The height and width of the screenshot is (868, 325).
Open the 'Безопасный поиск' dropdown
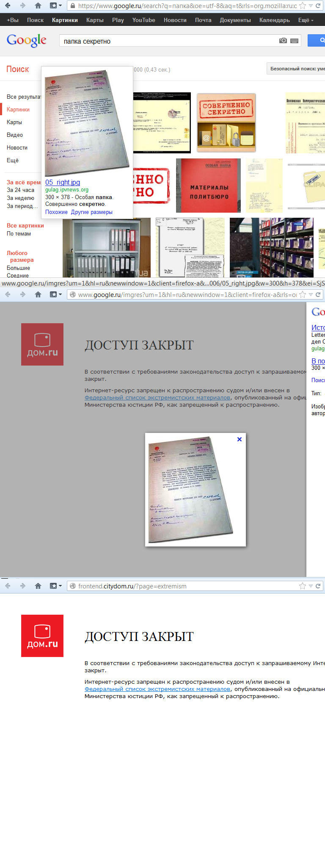click(296, 69)
